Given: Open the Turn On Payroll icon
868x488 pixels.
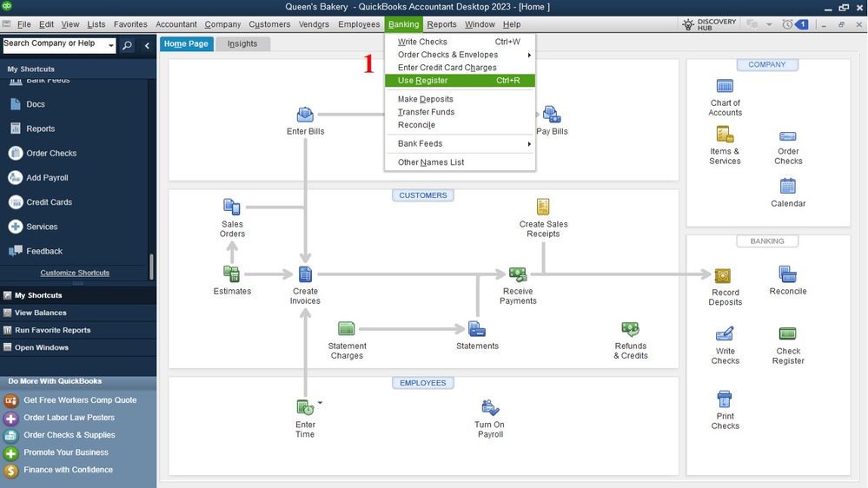Looking at the screenshot, I should 490,407.
